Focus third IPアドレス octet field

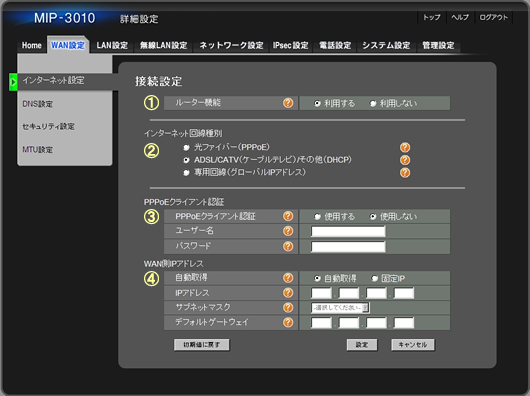(x=376, y=293)
